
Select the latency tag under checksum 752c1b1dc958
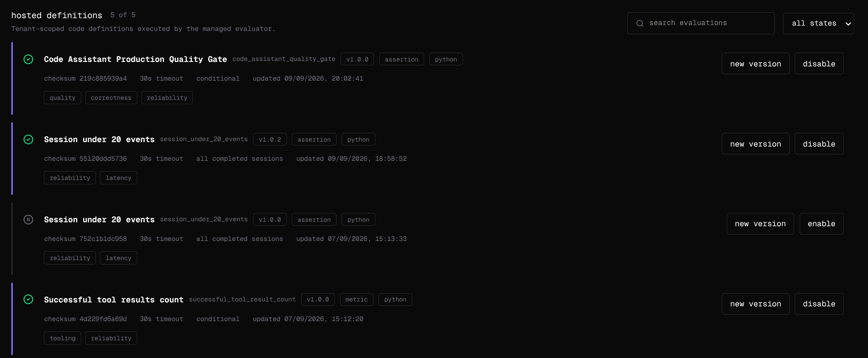[x=119, y=258]
